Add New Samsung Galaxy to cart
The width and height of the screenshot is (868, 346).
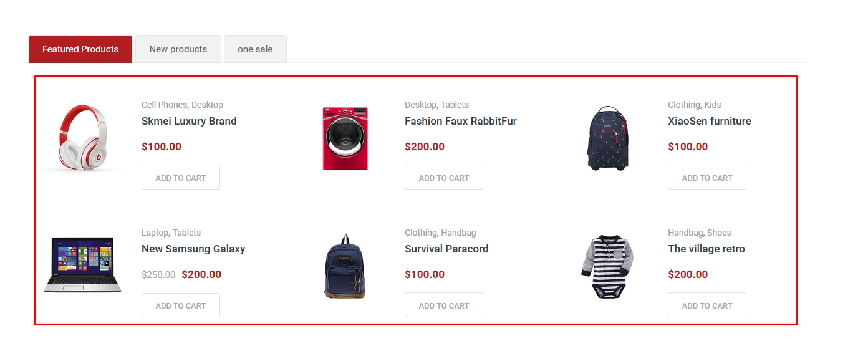click(181, 305)
